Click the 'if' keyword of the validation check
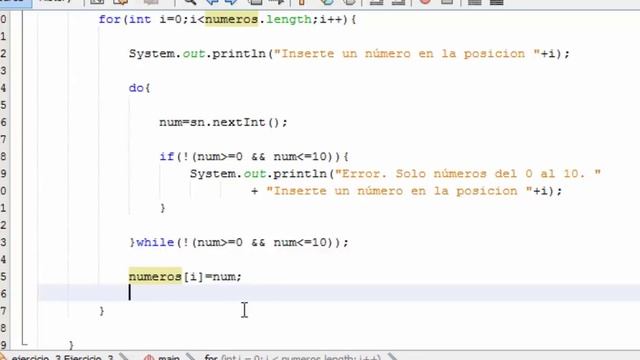Image resolution: width=640 pixels, height=360 pixels. [167, 156]
